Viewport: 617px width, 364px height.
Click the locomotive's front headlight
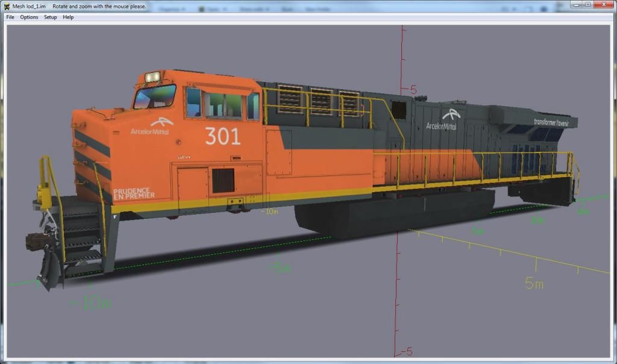pos(152,77)
